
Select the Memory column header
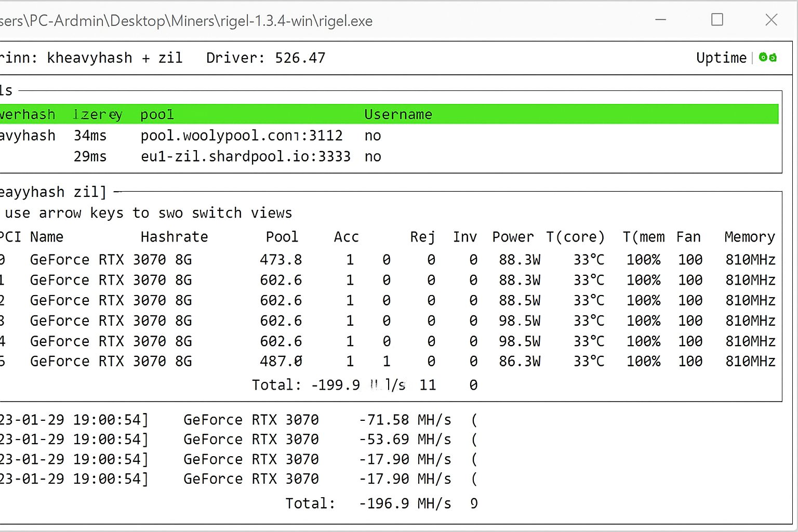pos(749,237)
